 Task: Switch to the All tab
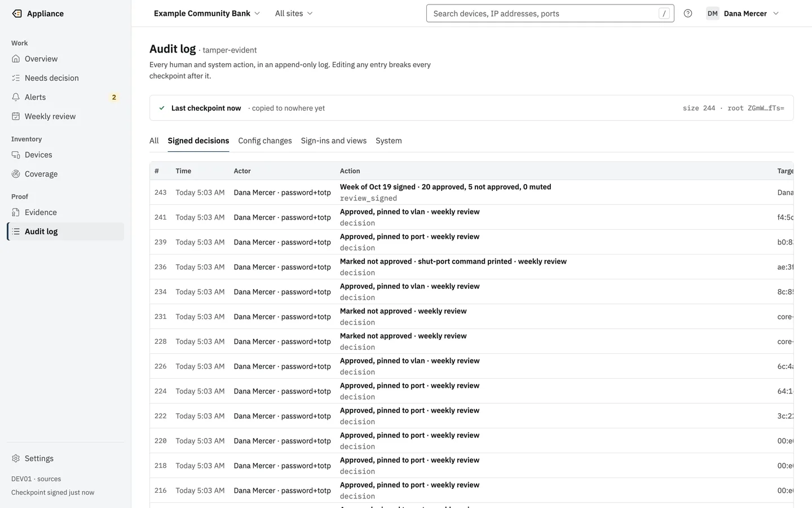(x=154, y=141)
